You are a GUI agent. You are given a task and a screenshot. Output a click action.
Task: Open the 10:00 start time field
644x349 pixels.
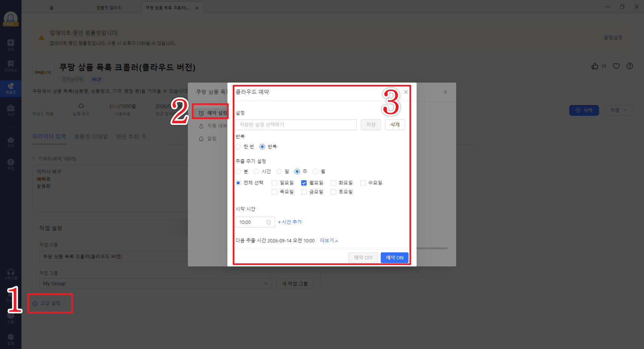click(255, 222)
